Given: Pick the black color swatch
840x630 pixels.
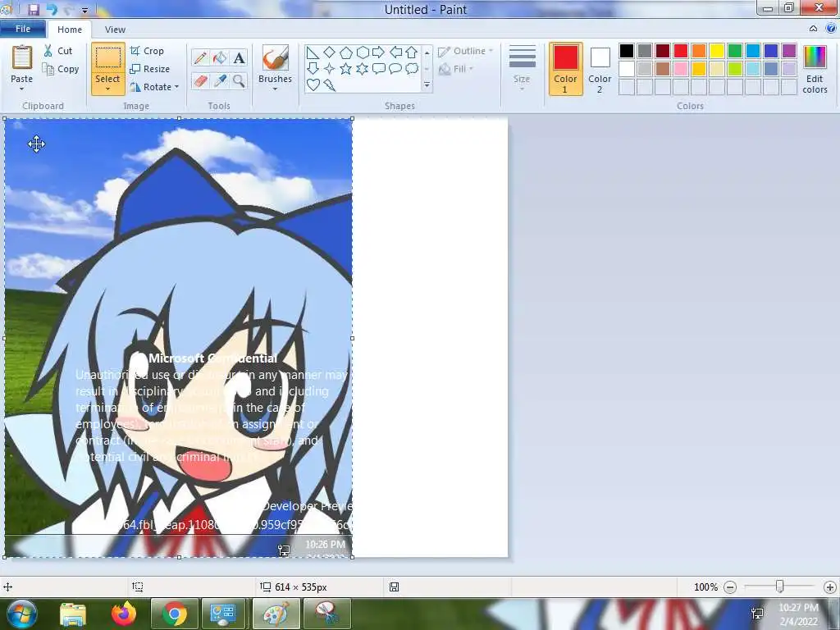Looking at the screenshot, I should pyautogui.click(x=627, y=51).
